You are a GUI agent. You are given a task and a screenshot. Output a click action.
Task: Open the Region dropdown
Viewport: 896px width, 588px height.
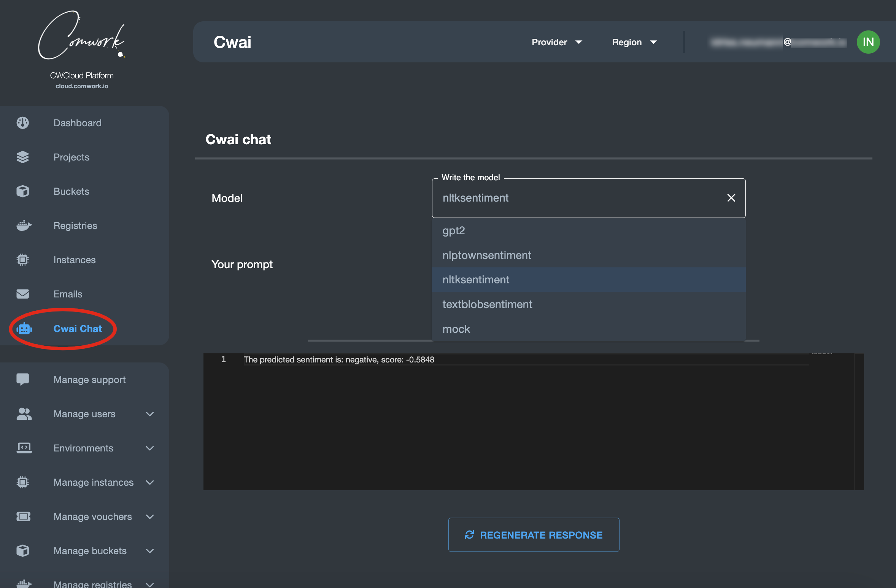point(634,42)
